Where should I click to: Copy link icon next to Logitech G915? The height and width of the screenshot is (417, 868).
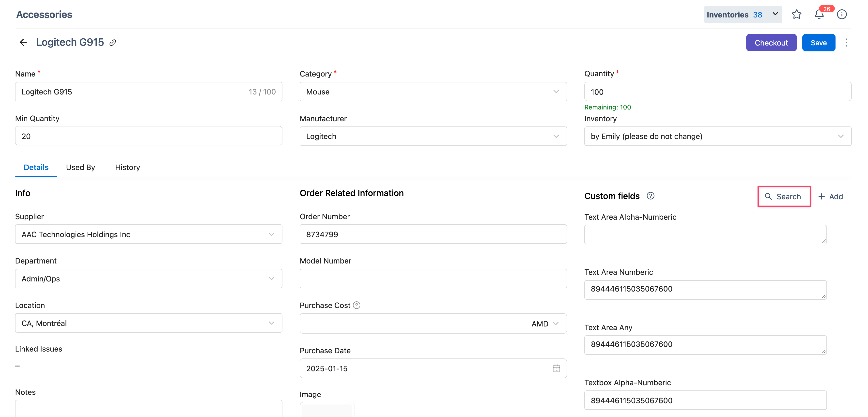coord(113,43)
